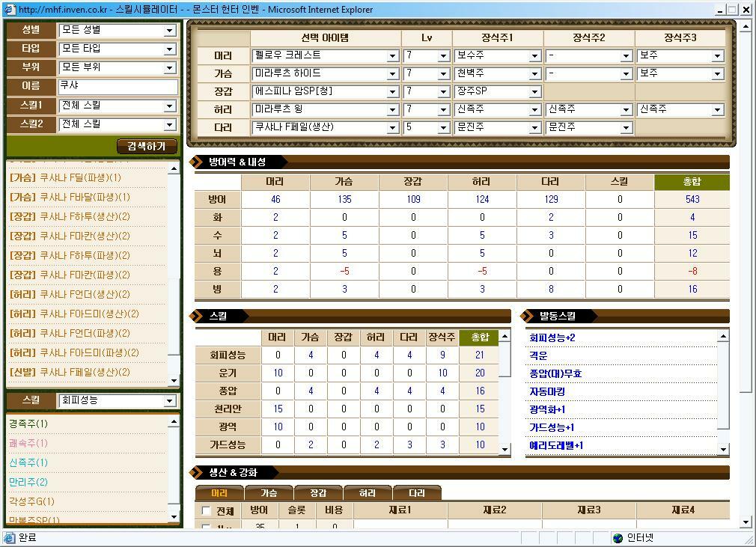
Task: Open the 스킬1 skill filter dropdown
Action: click(116, 108)
